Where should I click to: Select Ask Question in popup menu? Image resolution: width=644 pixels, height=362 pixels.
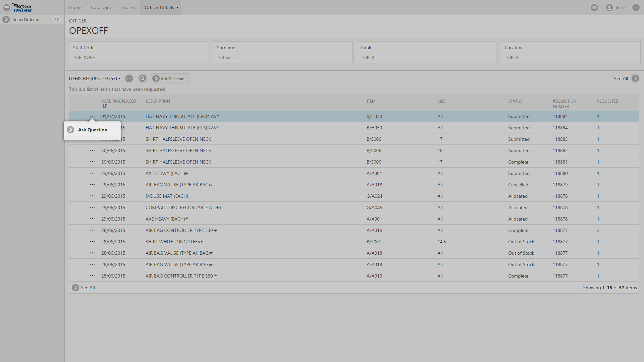click(x=93, y=130)
